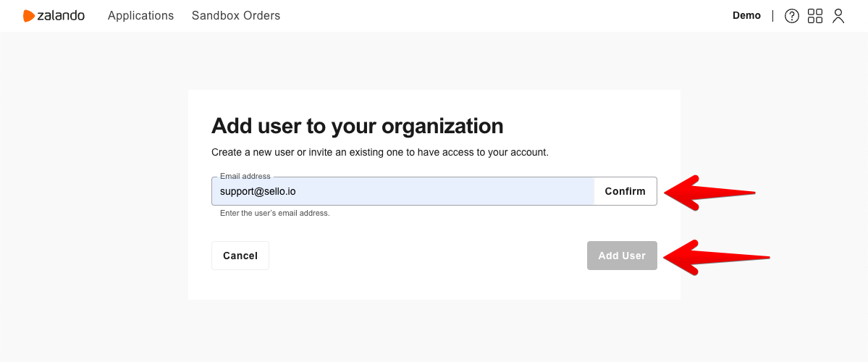Image resolution: width=868 pixels, height=362 pixels.
Task: Click the support@sello.io text in the field
Action: (x=258, y=192)
